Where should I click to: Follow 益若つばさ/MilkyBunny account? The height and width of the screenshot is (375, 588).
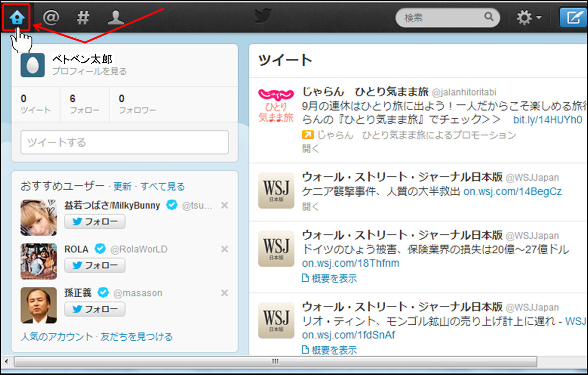pos(95,222)
